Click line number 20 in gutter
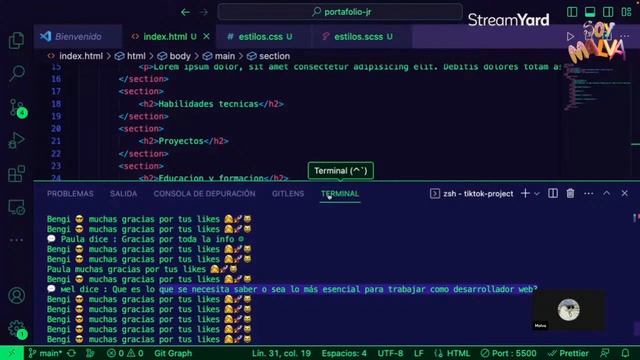The image size is (640, 360). [x=56, y=129]
